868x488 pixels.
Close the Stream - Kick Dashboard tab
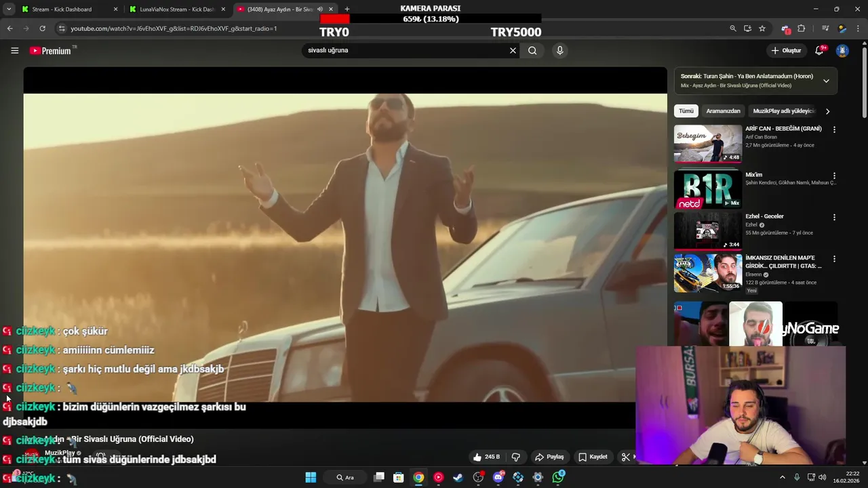115,9
